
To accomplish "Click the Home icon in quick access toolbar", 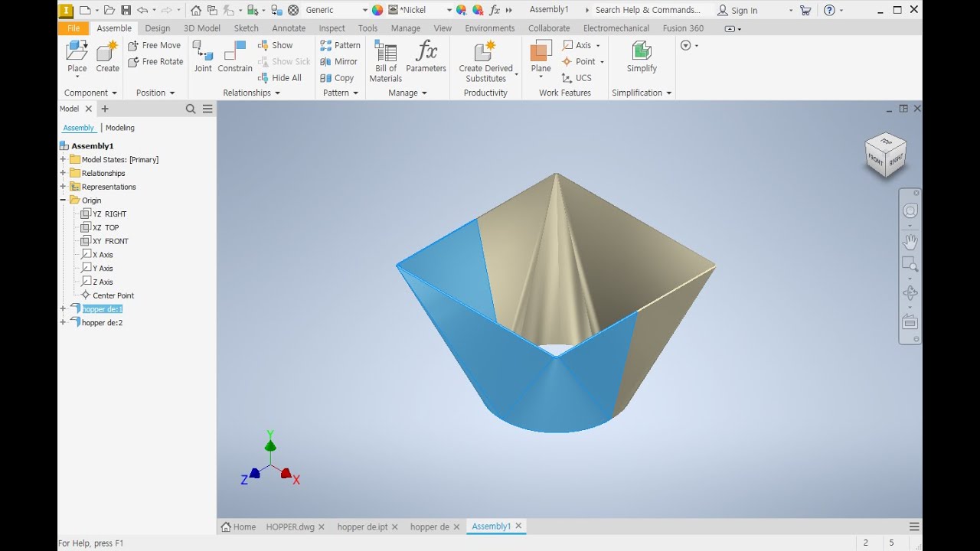I will (x=196, y=10).
